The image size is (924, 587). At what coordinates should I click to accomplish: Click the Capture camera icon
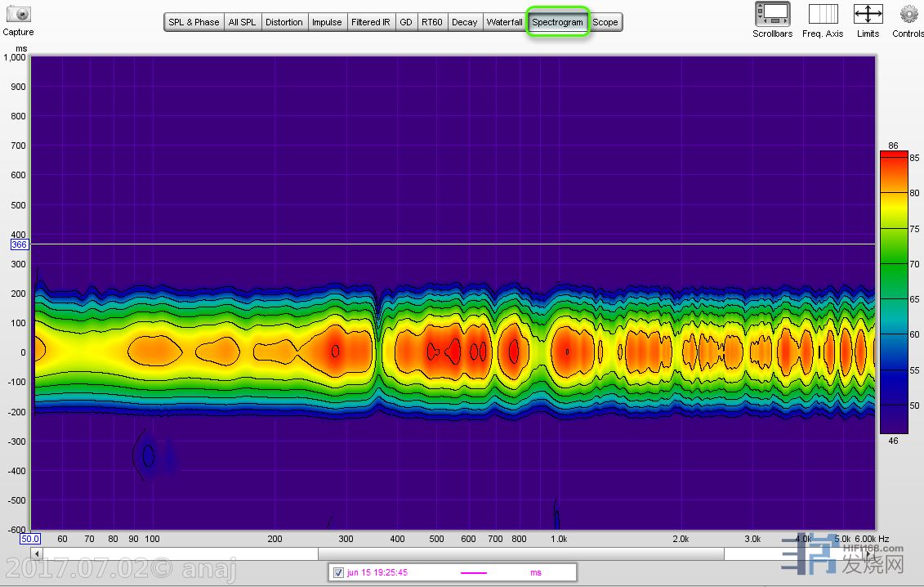[18, 14]
